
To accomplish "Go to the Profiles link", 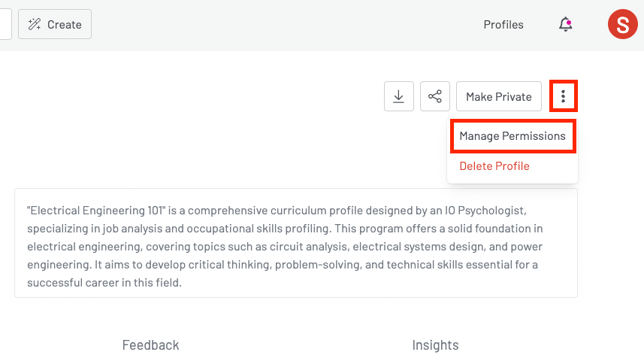I will 503,25.
